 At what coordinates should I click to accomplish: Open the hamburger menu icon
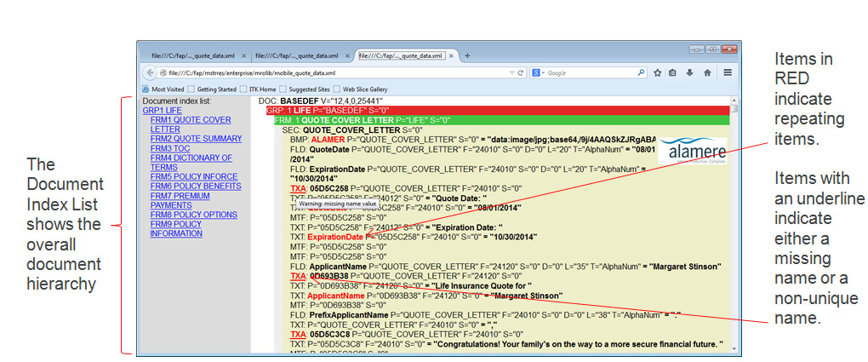(x=728, y=72)
